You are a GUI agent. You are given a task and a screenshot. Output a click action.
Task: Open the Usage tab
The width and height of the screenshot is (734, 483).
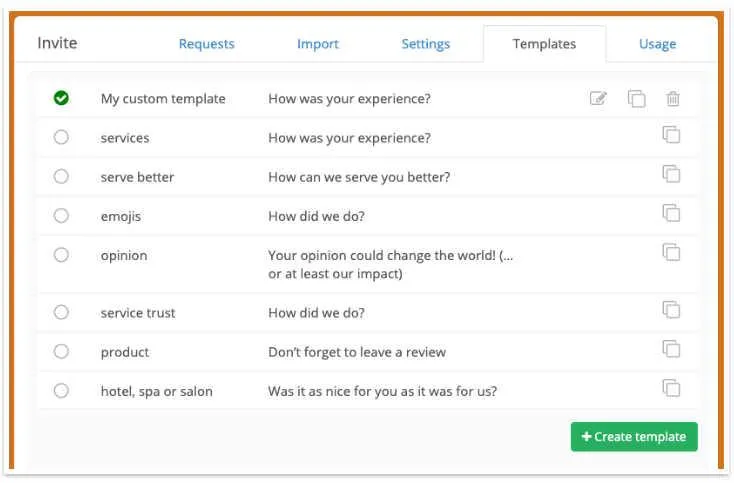(657, 44)
